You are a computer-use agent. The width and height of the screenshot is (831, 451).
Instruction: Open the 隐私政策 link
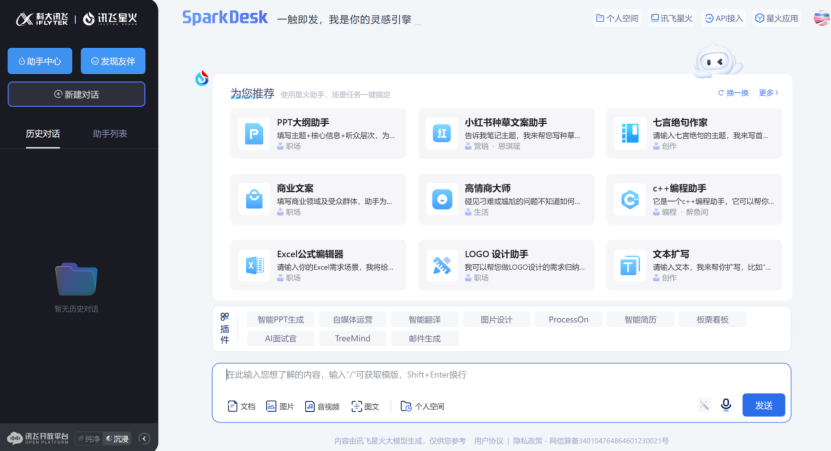527,441
